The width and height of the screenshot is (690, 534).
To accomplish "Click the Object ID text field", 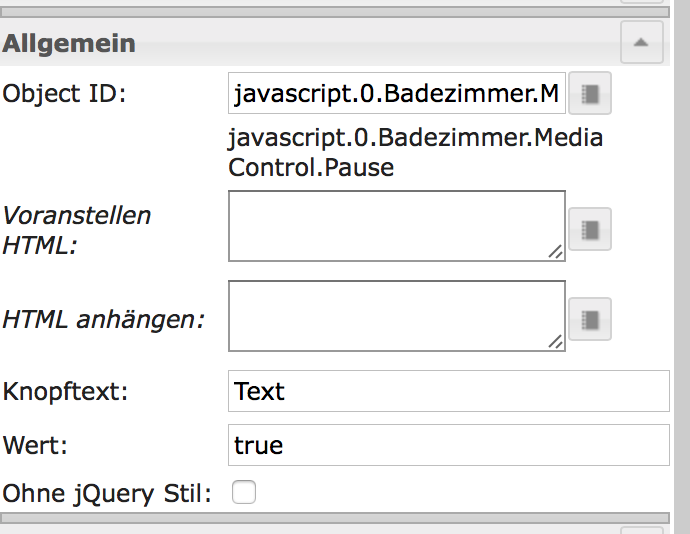I will (397, 95).
